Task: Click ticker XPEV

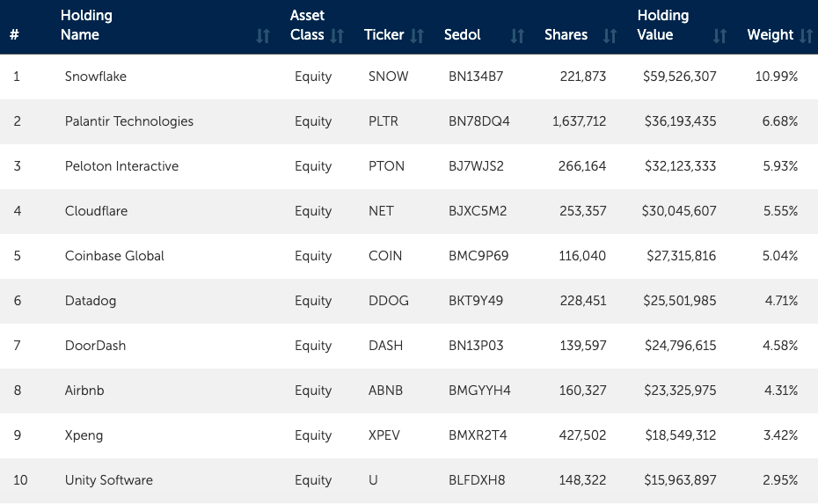Action: click(x=384, y=435)
